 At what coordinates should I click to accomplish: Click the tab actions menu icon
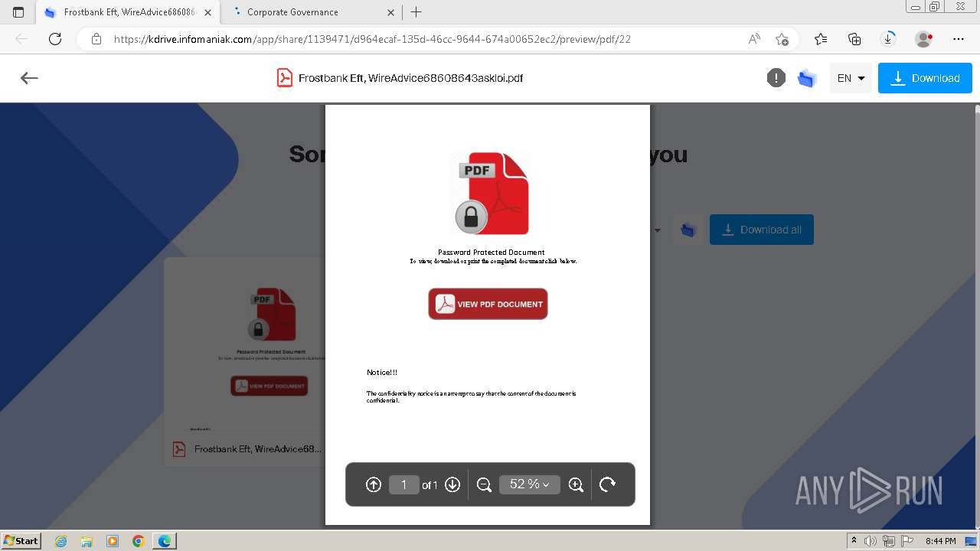[x=18, y=12]
